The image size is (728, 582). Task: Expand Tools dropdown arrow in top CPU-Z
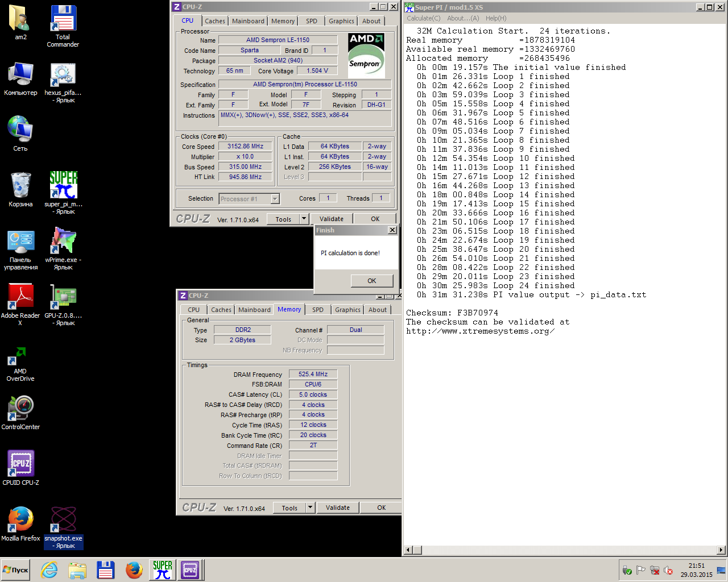(304, 219)
